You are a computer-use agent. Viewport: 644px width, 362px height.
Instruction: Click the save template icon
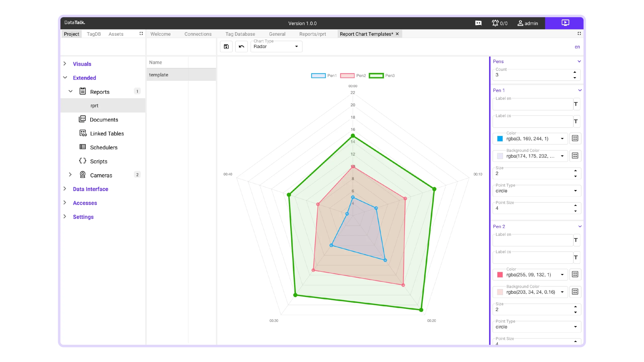(226, 47)
